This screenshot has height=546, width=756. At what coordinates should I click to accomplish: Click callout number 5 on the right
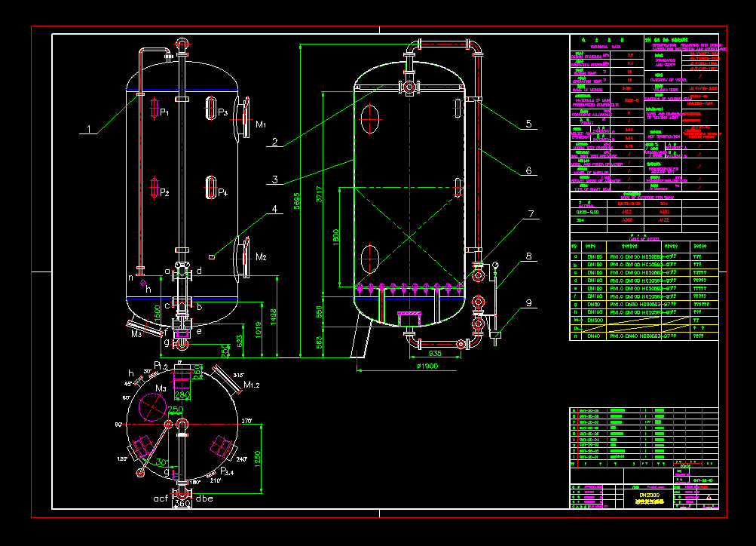pos(528,124)
